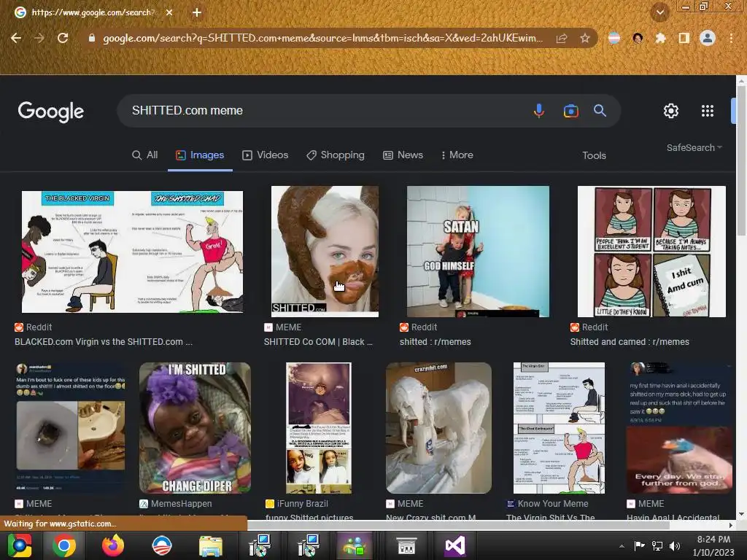Open Google Chrome from the taskbar

point(64,545)
